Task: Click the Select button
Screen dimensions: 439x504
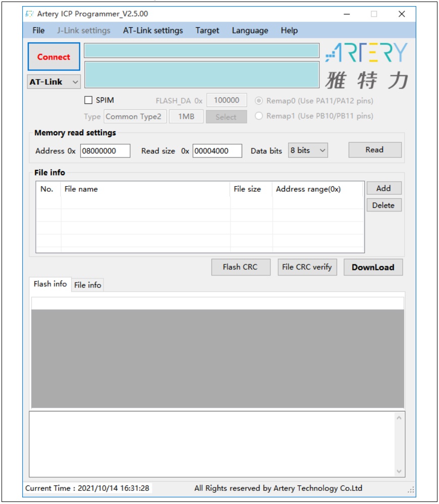Action: point(226,117)
